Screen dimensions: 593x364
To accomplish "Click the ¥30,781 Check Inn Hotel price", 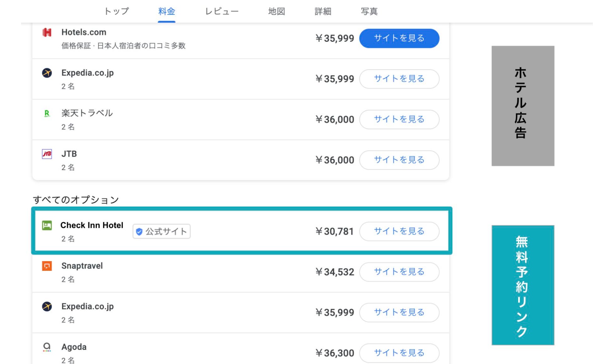I will (335, 231).
